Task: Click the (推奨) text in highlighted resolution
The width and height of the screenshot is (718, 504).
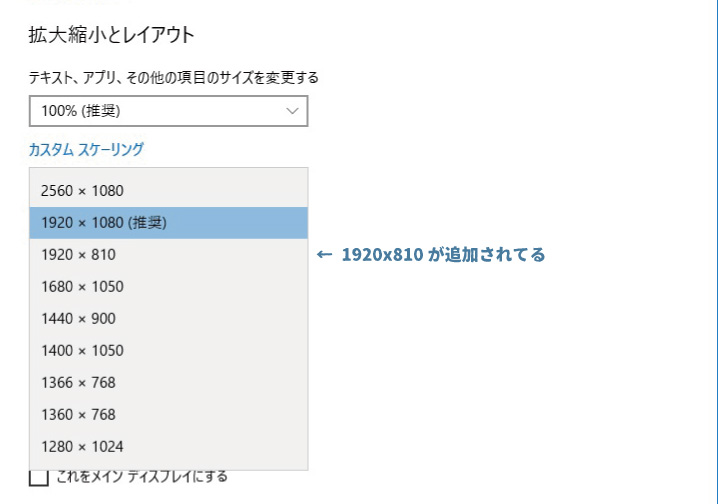Action: tap(147, 223)
